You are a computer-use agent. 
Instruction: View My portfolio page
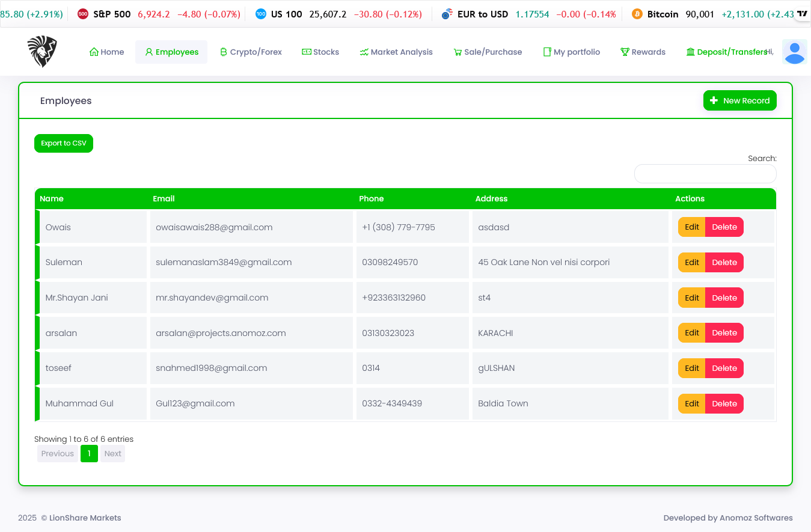[x=571, y=52]
